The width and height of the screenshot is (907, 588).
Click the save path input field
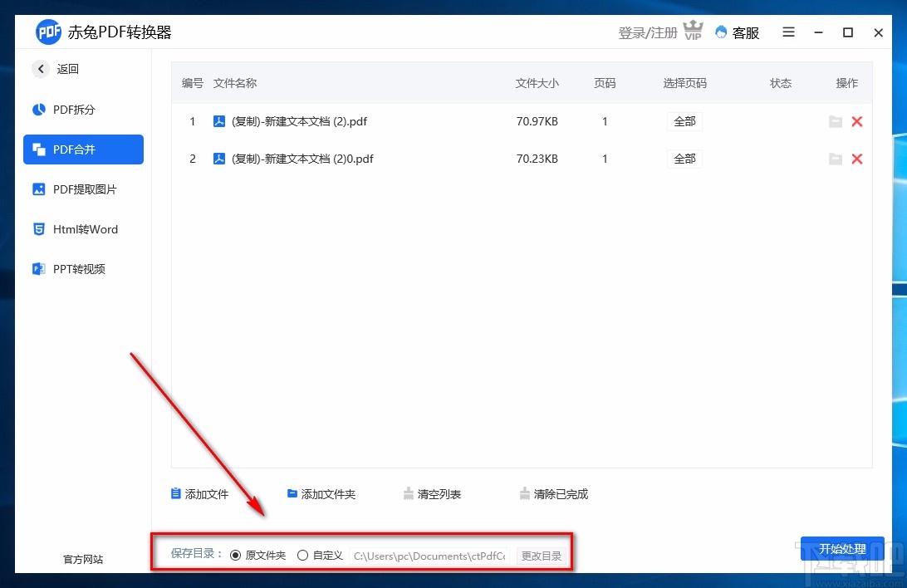click(x=429, y=556)
